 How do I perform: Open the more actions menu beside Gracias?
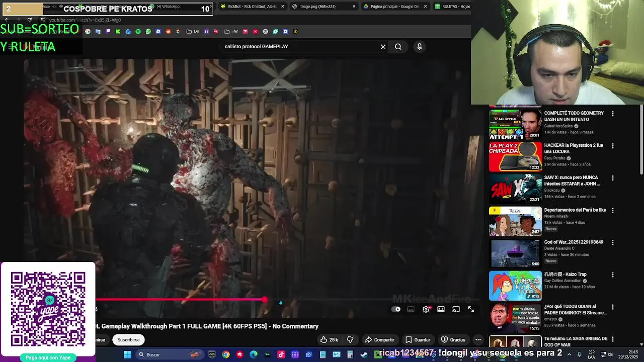pos(478,340)
